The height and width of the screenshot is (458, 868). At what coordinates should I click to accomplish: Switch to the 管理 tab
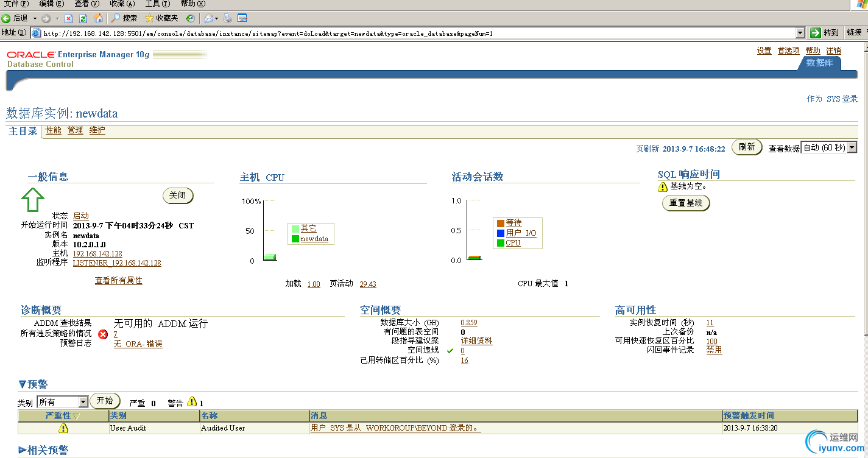[76, 130]
